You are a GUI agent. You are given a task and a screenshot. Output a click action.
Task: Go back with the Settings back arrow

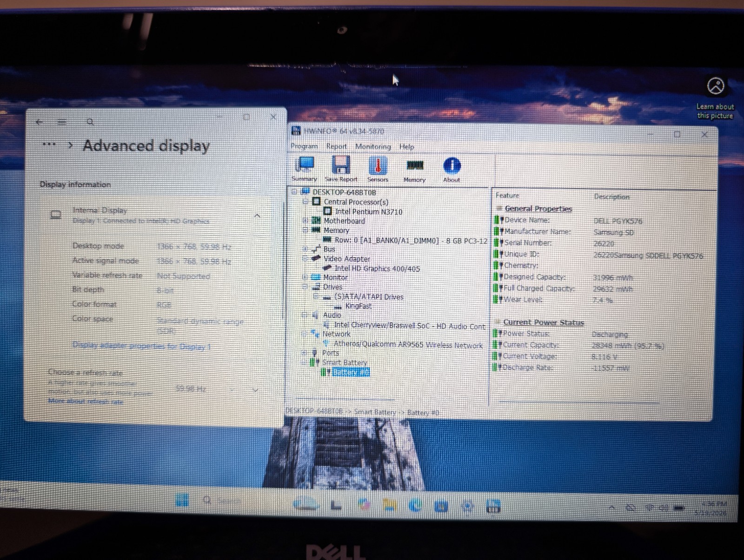[40, 122]
